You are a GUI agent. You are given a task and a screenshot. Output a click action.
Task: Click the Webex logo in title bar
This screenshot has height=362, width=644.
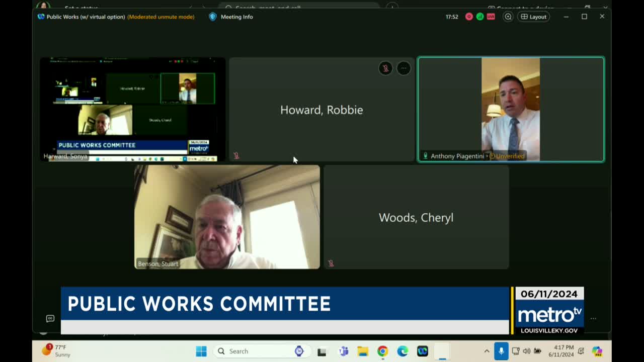pos(41,17)
